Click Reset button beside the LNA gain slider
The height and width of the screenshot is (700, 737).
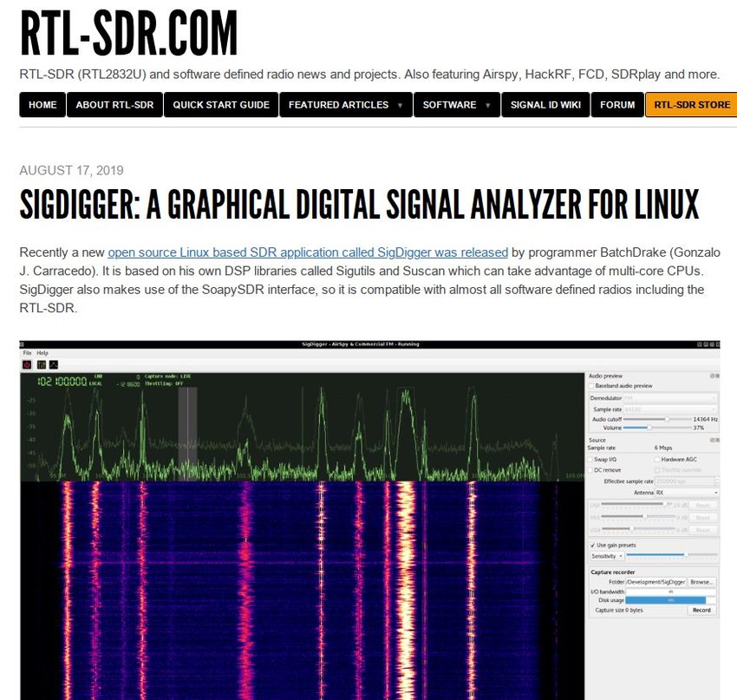[x=702, y=505]
